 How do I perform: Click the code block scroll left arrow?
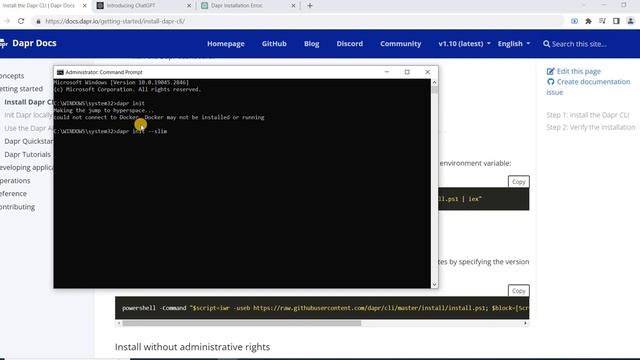coord(119,323)
